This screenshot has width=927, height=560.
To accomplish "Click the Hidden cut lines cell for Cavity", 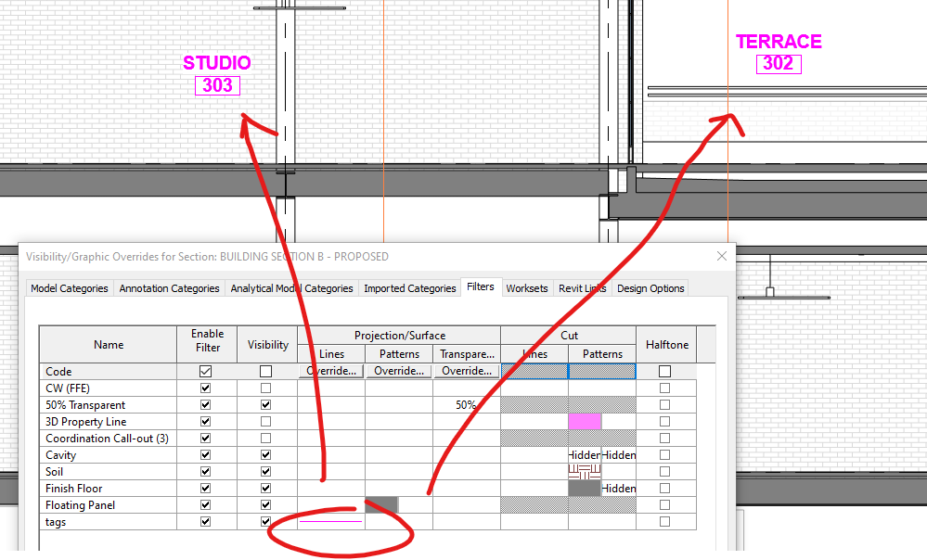I will [585, 454].
